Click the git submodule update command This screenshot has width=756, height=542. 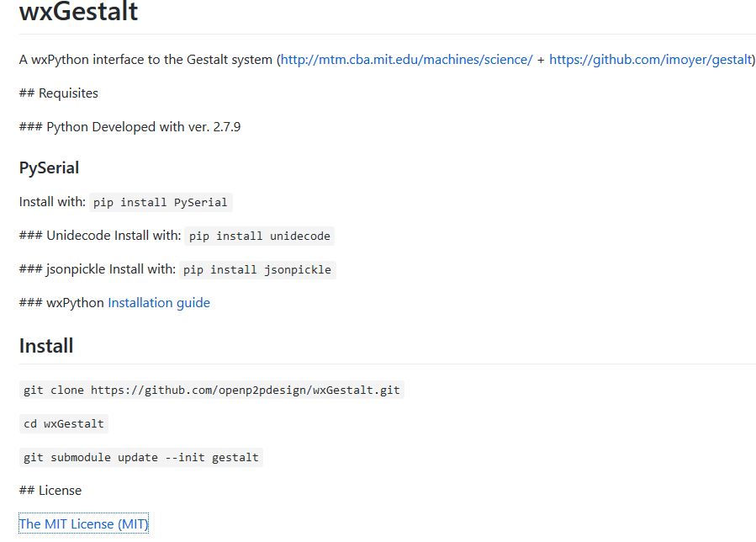(140, 457)
